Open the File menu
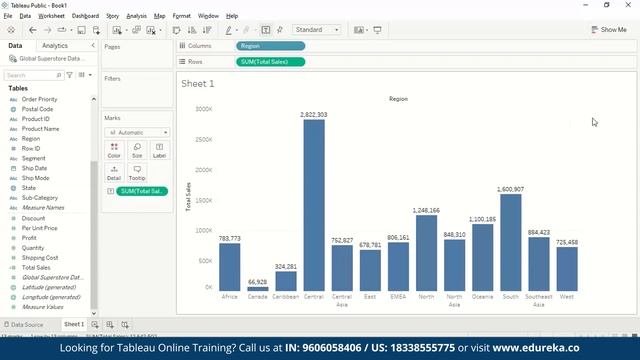Screen dimensions: 640x360 click(8, 16)
